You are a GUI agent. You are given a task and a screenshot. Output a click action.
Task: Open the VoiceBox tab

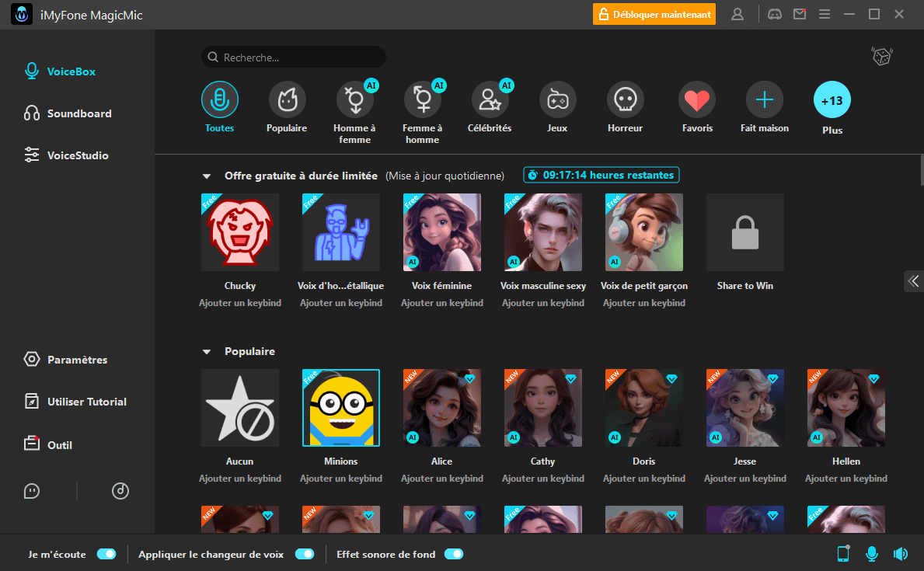[x=60, y=71]
